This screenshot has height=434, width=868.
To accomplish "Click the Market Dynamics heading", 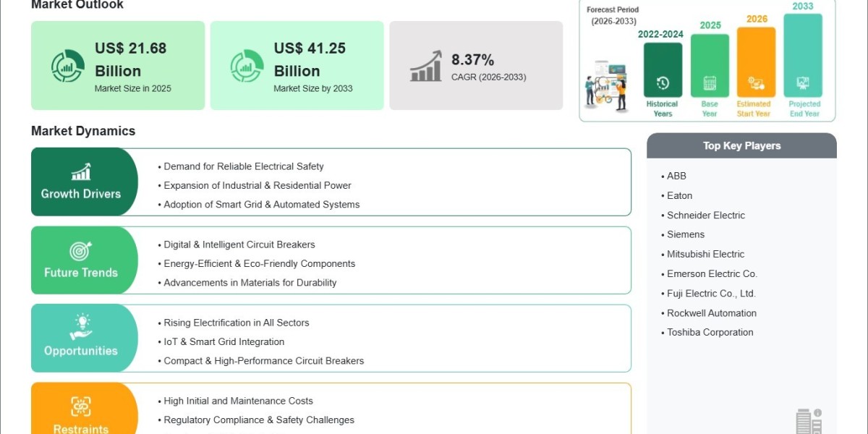I will [x=83, y=131].
